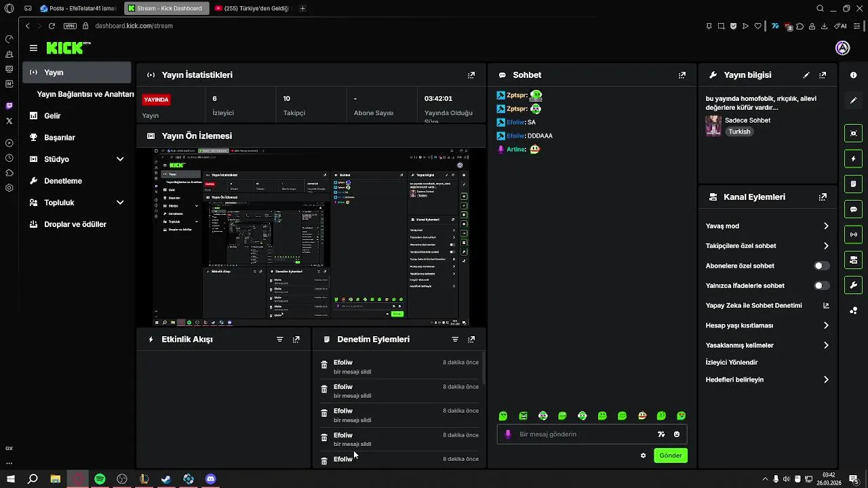The image size is (868, 488).
Task: Open Droplar ve ödüller in sidebar
Action: [77, 224]
